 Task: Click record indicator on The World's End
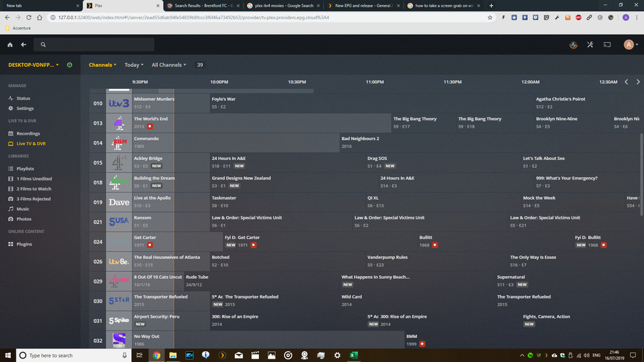[150, 126]
